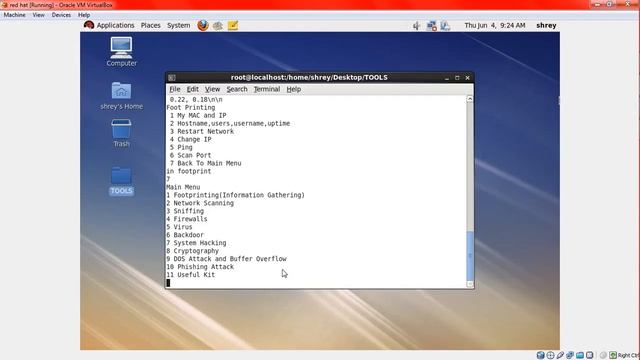Click '7 Back To Main Menu' line

205,163
